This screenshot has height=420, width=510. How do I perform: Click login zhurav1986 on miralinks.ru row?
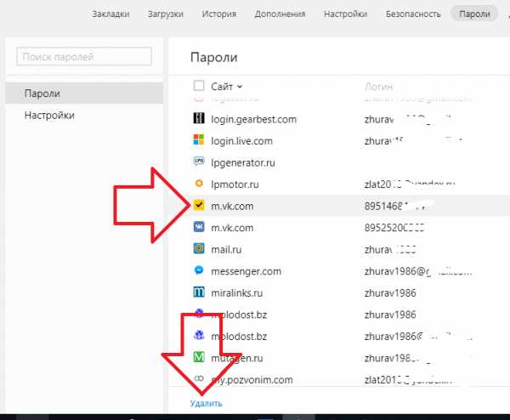(x=390, y=293)
